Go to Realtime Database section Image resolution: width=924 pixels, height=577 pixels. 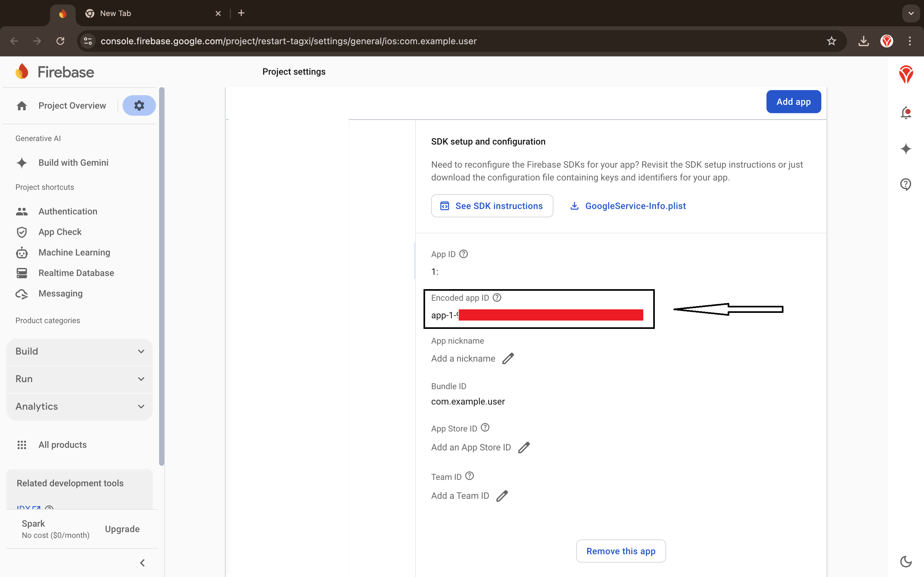tap(76, 273)
